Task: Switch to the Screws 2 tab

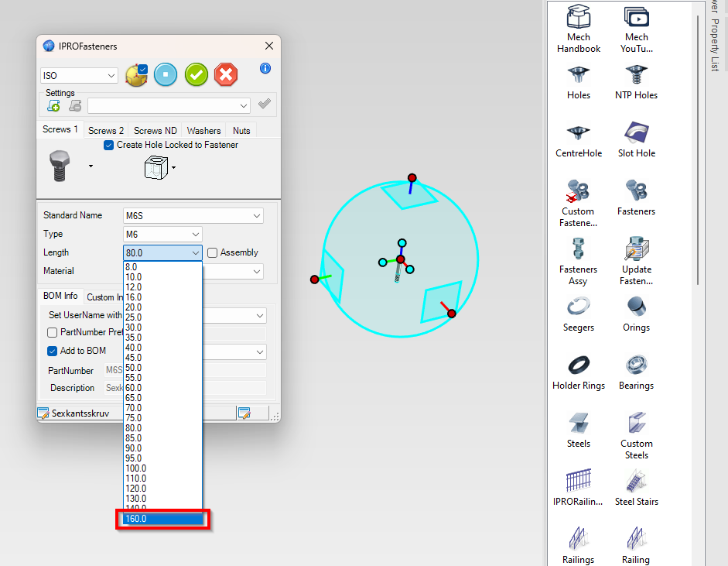Action: point(106,131)
